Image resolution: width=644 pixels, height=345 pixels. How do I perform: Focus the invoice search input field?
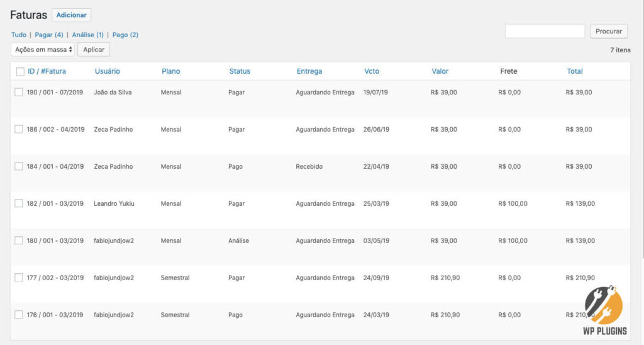pyautogui.click(x=545, y=31)
